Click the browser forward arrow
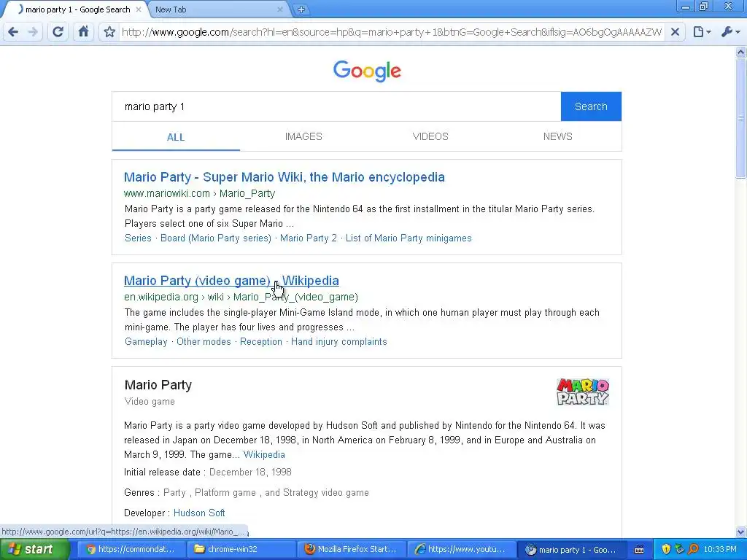This screenshot has height=560, width=747. coord(33,32)
